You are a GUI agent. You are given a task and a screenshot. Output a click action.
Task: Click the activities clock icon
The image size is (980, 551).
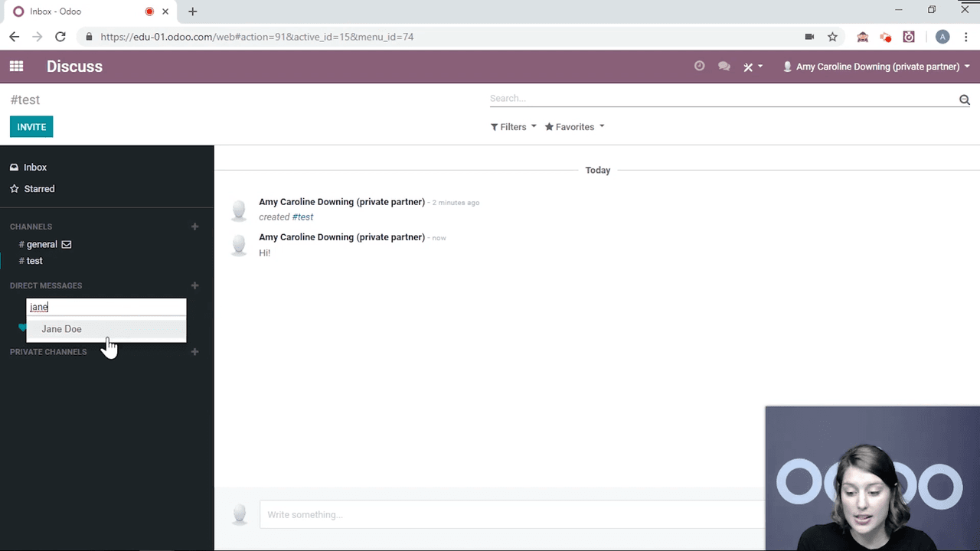point(699,67)
